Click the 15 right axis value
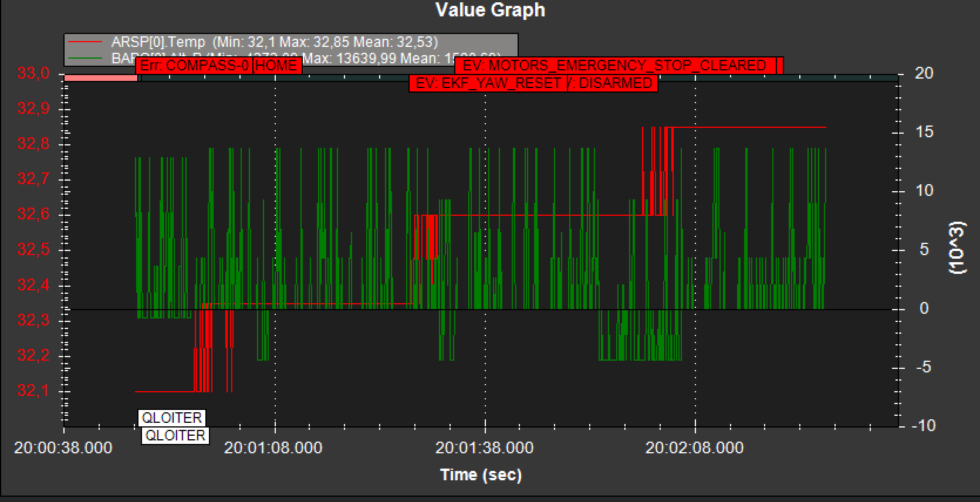980x502 pixels. pos(924,132)
